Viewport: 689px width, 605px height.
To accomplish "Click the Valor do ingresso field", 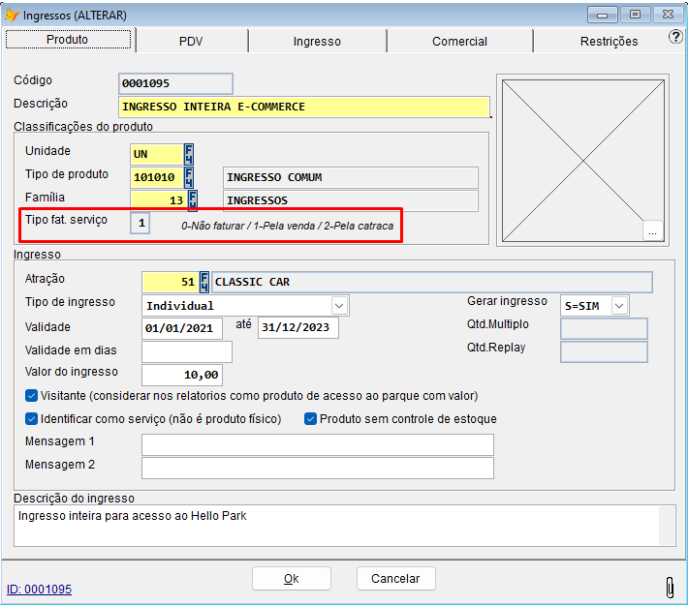I will tap(181, 375).
